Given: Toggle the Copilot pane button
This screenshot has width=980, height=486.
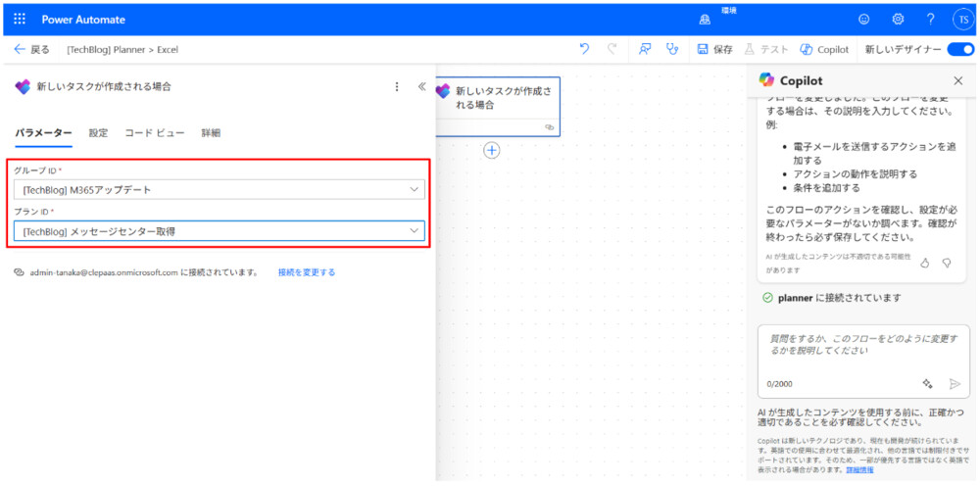Looking at the screenshot, I should coord(824,49).
